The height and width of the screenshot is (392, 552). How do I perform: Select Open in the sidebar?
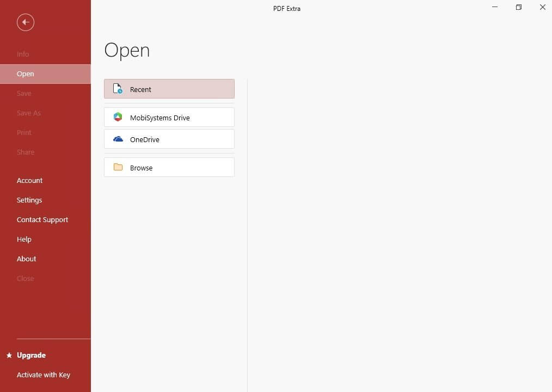coord(25,74)
